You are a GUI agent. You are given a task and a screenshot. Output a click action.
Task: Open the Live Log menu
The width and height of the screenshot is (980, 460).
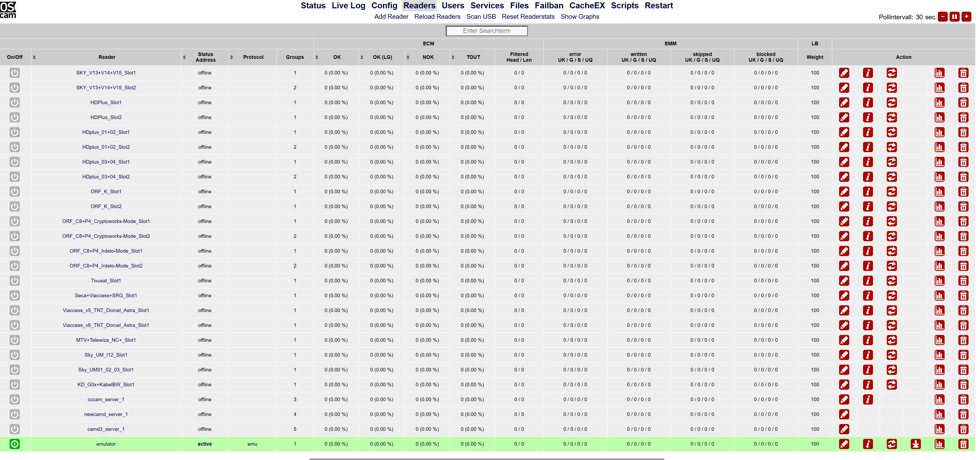click(x=348, y=6)
